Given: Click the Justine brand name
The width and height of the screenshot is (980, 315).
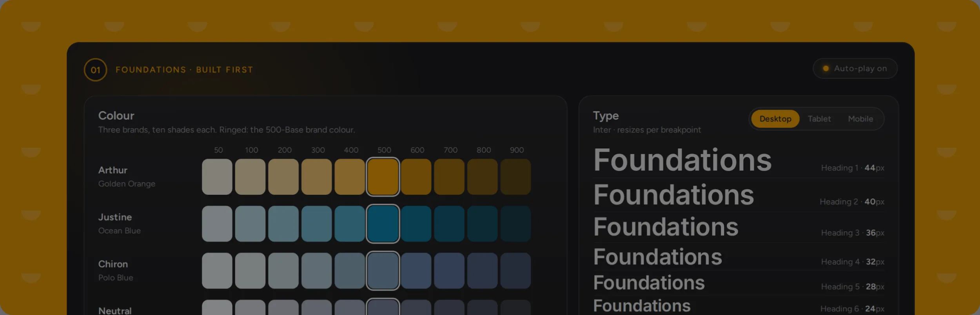Looking at the screenshot, I should coord(115,217).
